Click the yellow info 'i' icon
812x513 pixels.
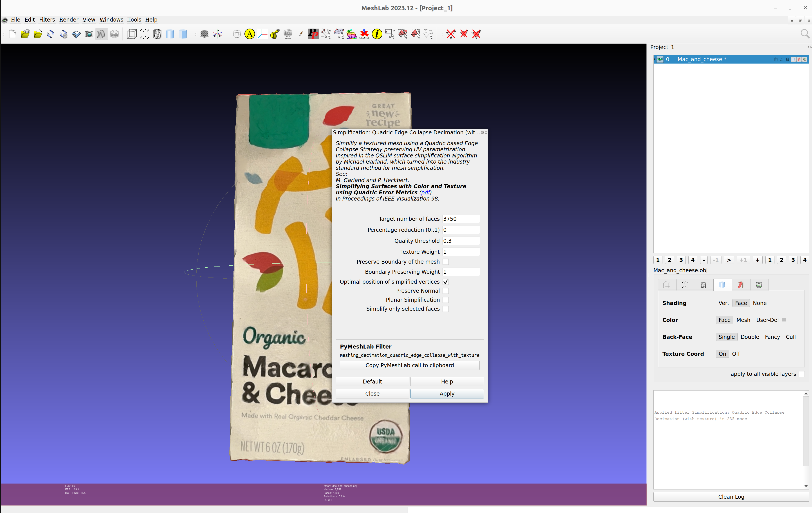pyautogui.click(x=377, y=34)
